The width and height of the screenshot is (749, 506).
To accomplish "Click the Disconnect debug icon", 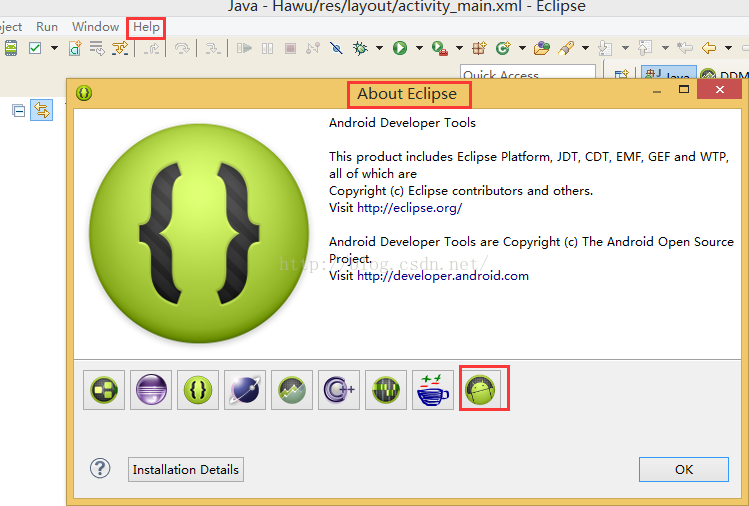I will coord(313,48).
